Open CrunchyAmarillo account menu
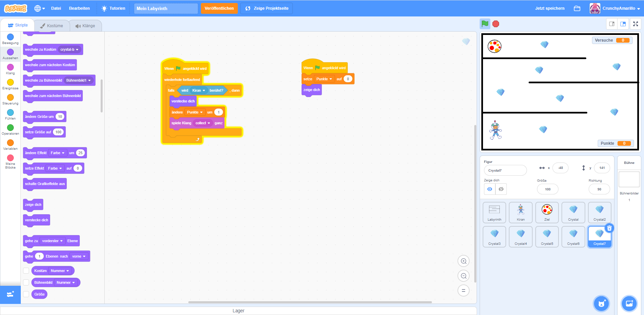The image size is (644, 315). [x=615, y=8]
